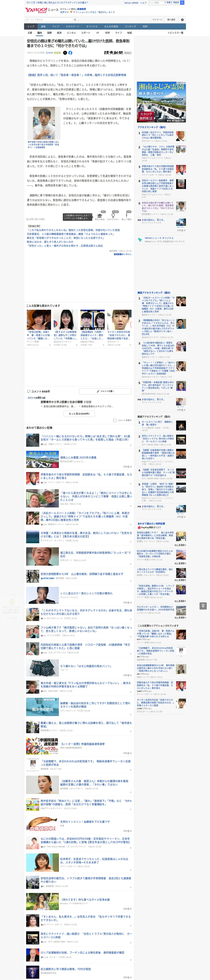Click the マイページ link
Screen dimensions: 210x980
(x=157, y=19)
